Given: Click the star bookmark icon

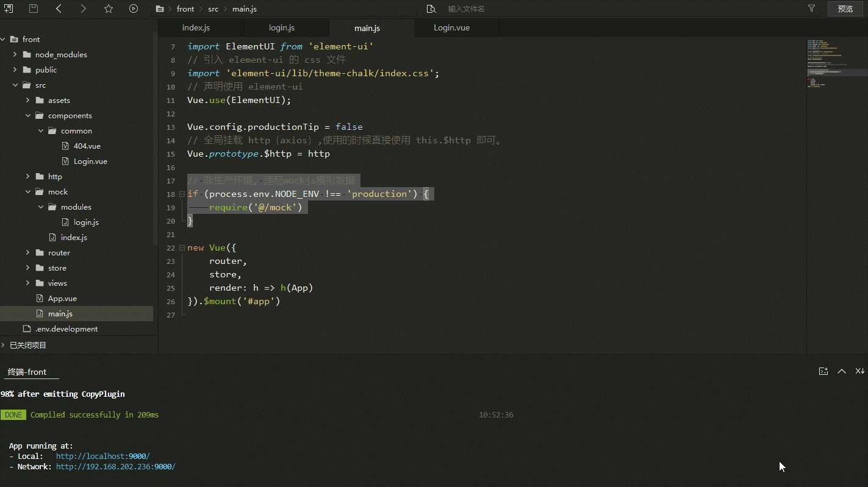Looking at the screenshot, I should click(x=109, y=9).
